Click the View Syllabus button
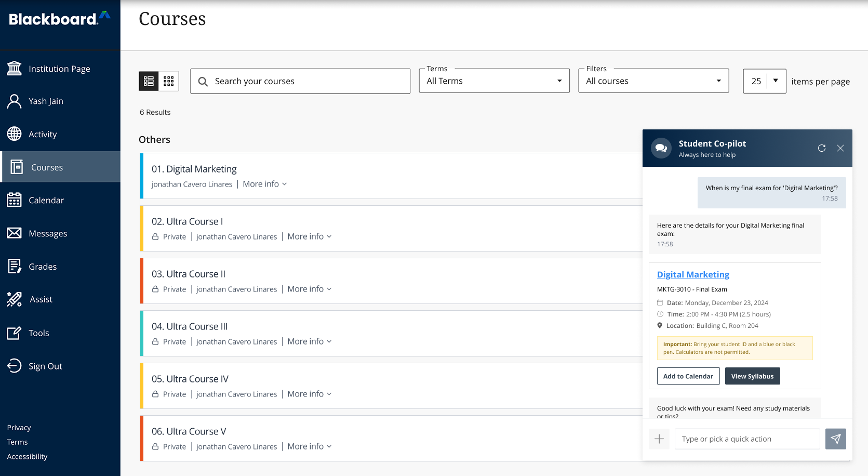Viewport: 868px width, 476px height. pyautogui.click(x=752, y=376)
